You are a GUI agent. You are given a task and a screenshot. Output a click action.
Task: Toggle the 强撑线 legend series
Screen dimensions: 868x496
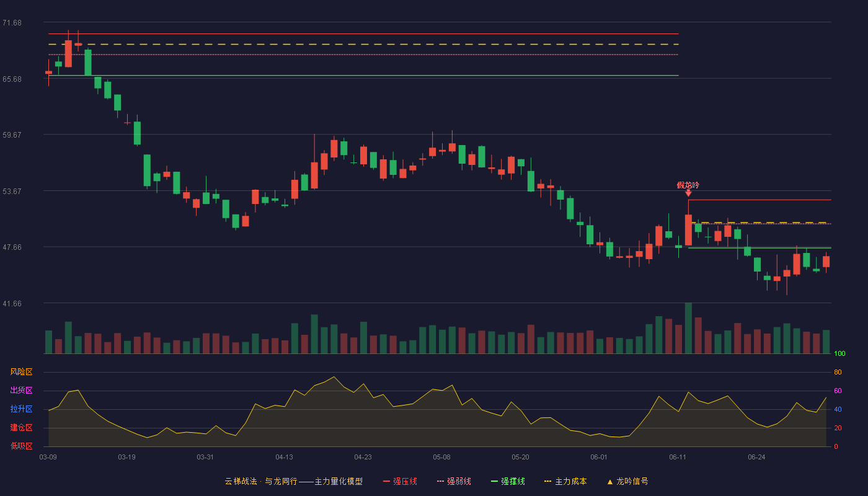click(x=508, y=481)
